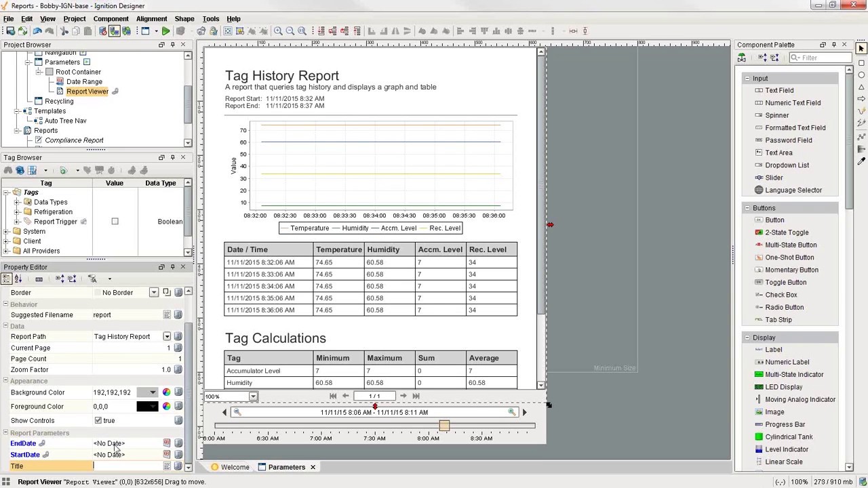Open the Tools menu
The width and height of the screenshot is (868, 488).
click(210, 19)
